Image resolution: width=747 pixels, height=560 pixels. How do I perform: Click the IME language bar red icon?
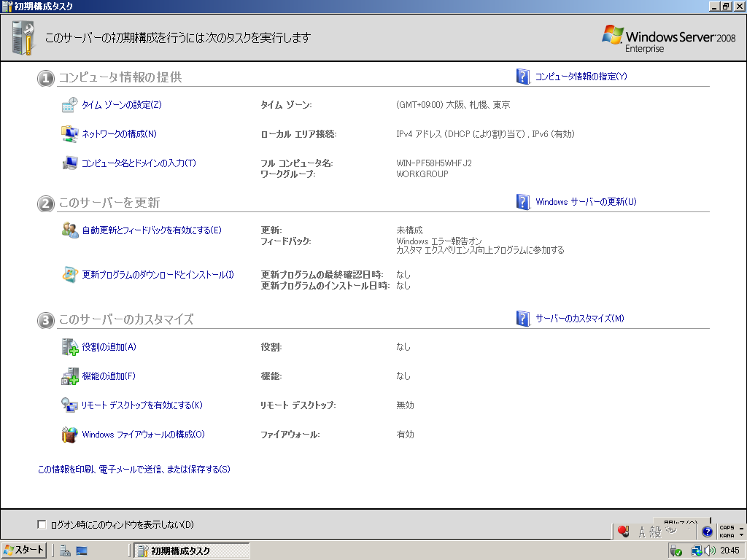(x=623, y=531)
